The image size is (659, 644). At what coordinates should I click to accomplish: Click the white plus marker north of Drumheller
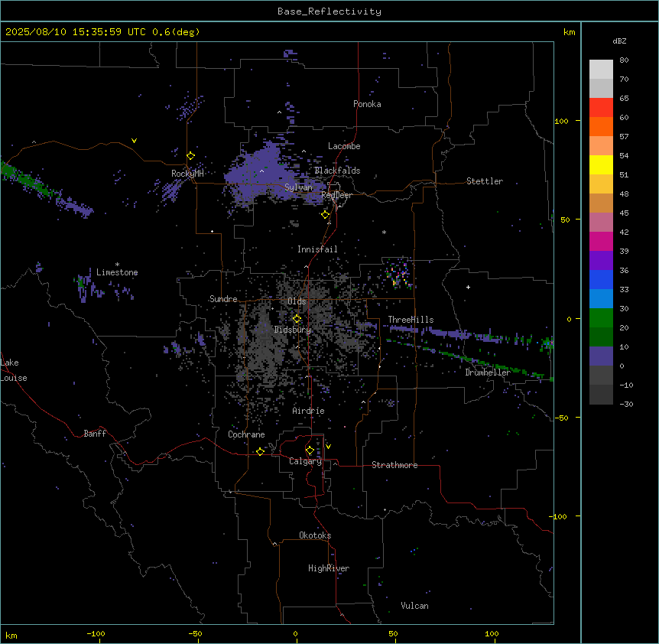coord(468,287)
